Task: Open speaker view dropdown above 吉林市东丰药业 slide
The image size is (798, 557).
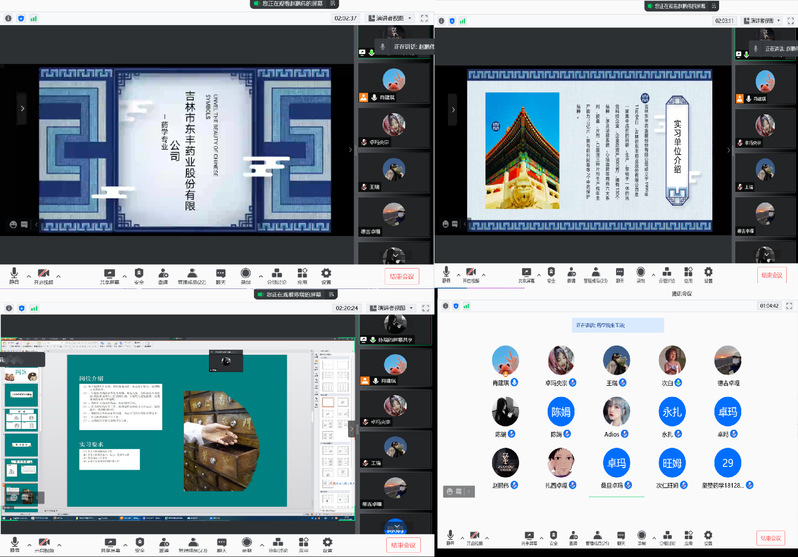Action: (x=389, y=18)
